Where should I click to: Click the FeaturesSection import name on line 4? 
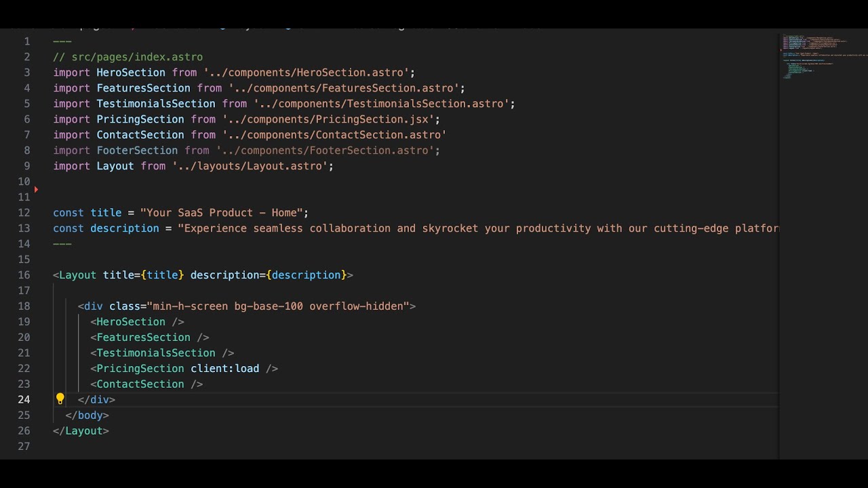click(143, 88)
